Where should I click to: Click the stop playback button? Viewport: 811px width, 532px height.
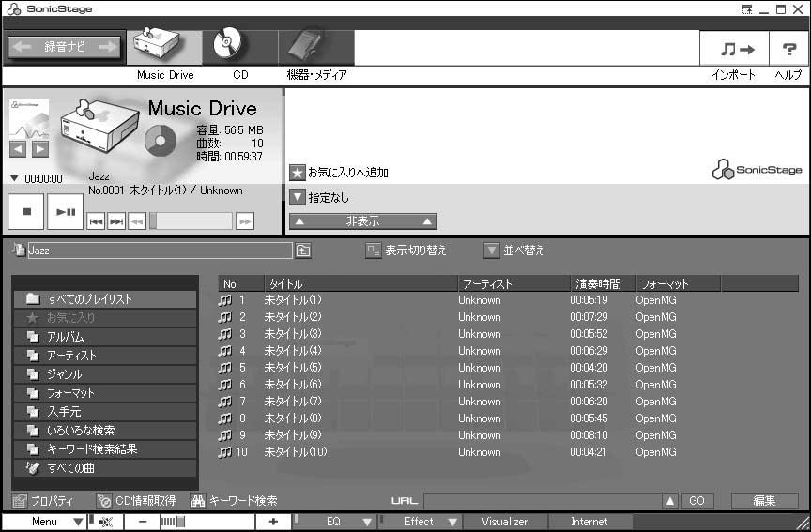click(26, 211)
